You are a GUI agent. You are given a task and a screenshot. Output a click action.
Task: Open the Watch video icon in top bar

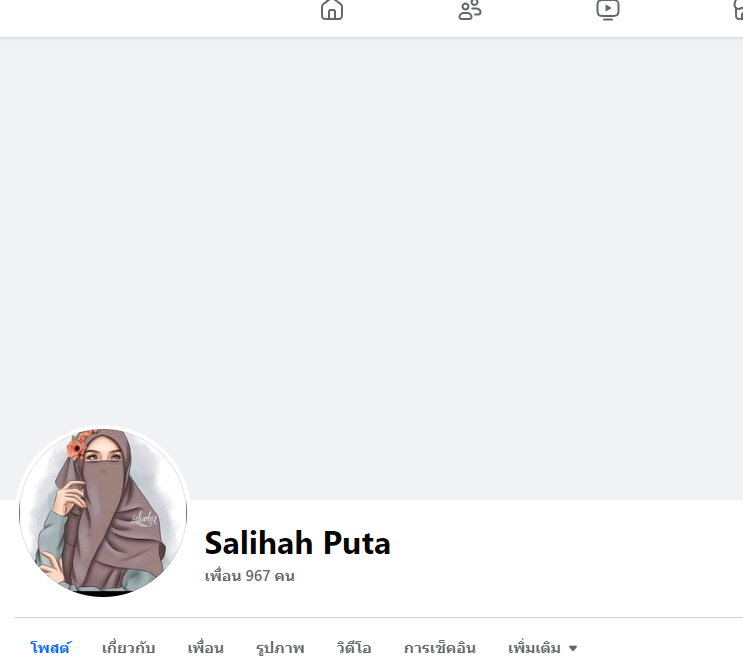coord(607,9)
